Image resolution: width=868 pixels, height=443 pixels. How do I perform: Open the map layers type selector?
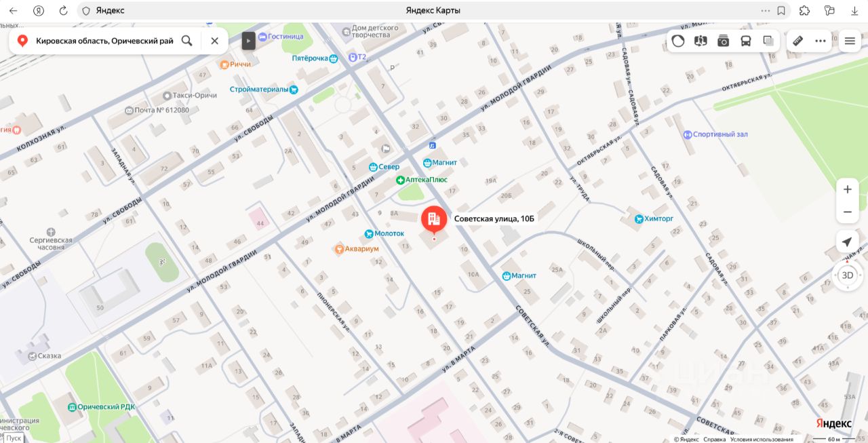click(768, 41)
